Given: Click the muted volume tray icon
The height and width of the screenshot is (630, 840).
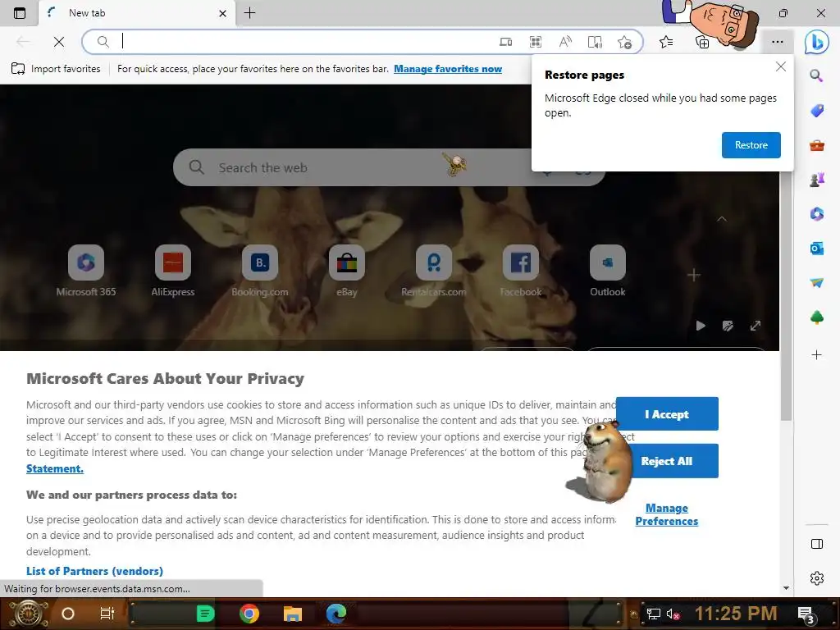Looking at the screenshot, I should pos(673,614).
